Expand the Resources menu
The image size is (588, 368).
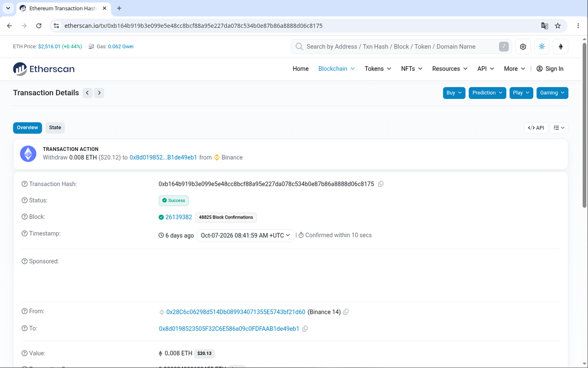(x=450, y=69)
